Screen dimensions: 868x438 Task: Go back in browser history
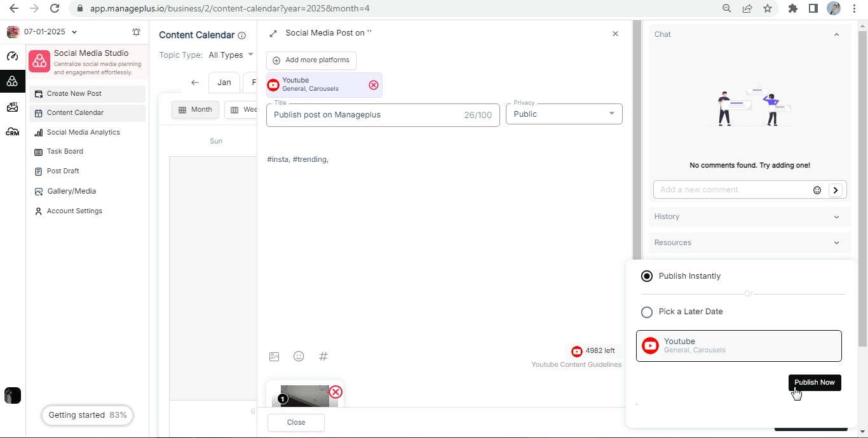tap(14, 8)
